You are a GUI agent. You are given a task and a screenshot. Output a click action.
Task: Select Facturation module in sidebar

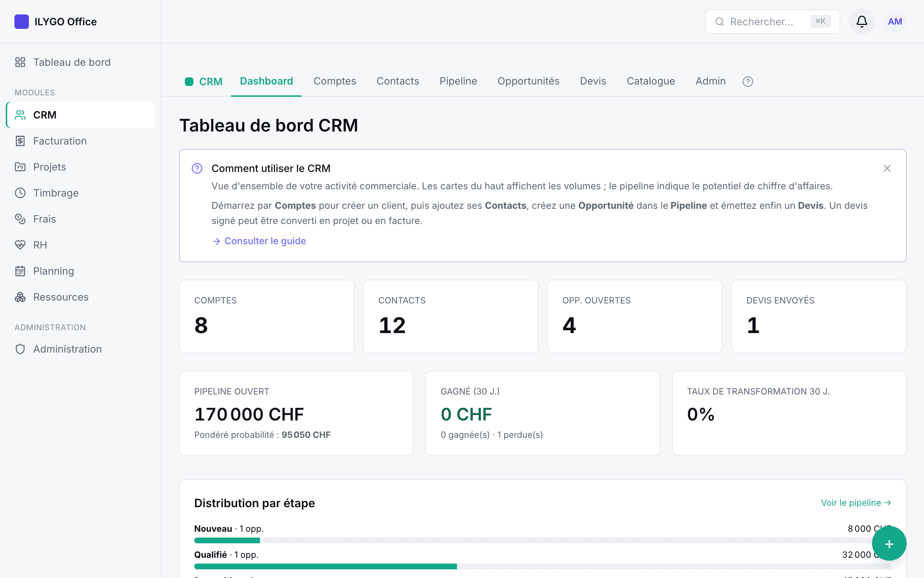(x=80, y=141)
